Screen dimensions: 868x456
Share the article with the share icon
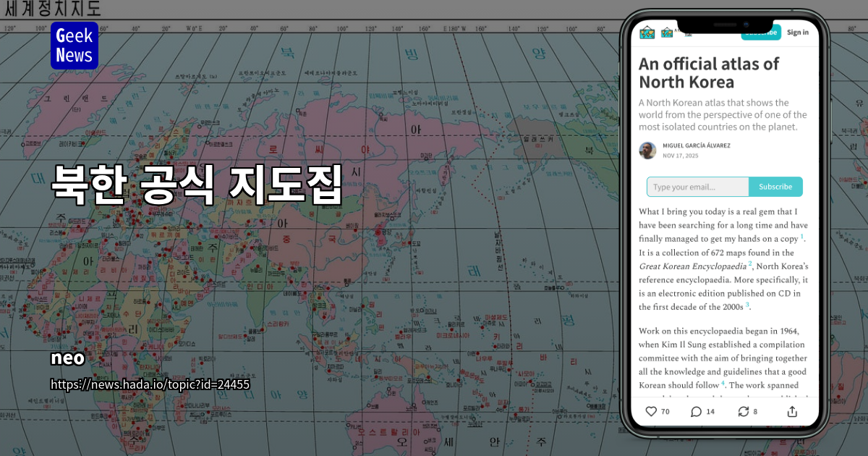click(791, 410)
